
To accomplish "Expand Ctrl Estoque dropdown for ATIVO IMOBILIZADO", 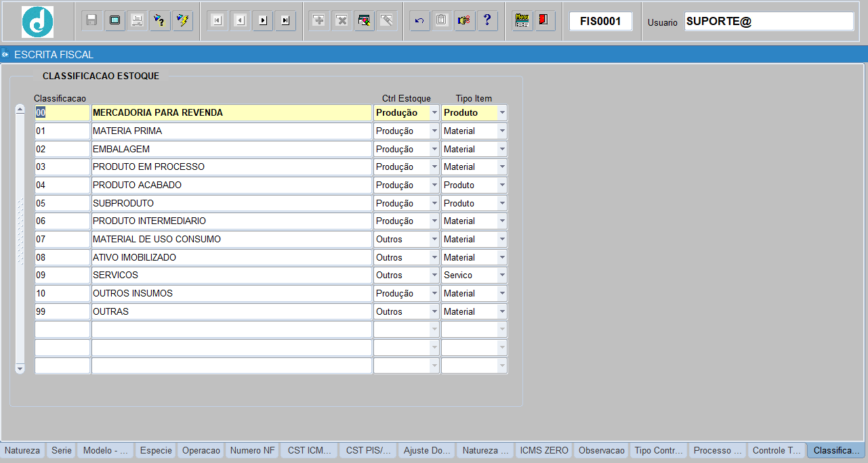I will pos(434,258).
